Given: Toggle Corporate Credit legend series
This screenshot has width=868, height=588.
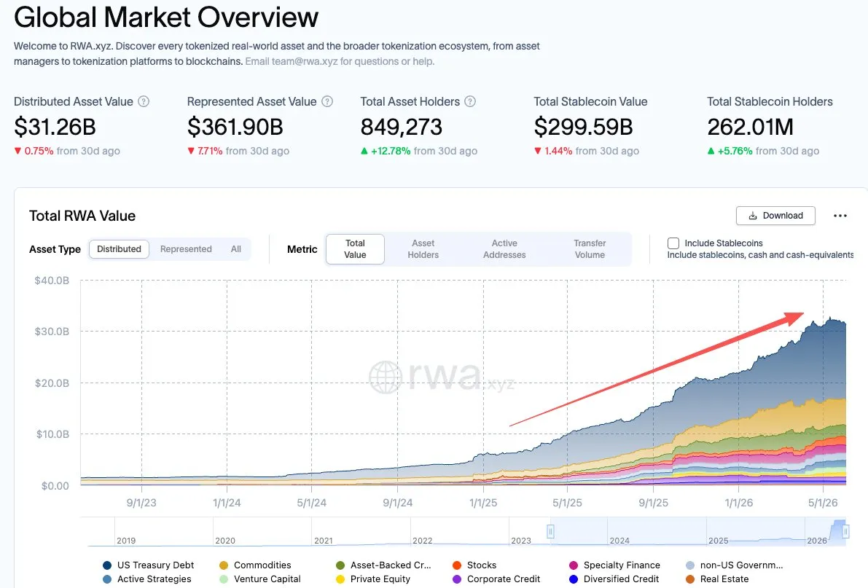Looking at the screenshot, I should 496,579.
